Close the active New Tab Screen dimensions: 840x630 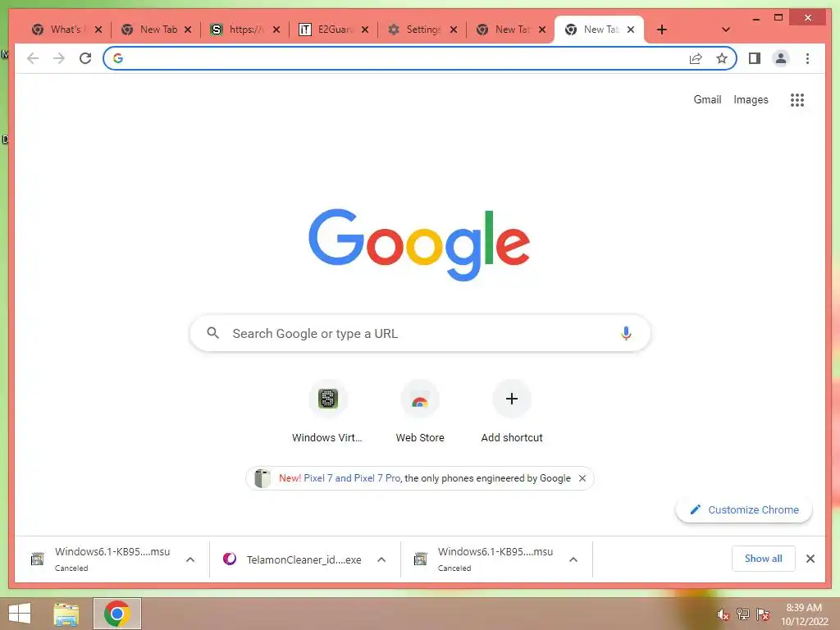tap(631, 30)
